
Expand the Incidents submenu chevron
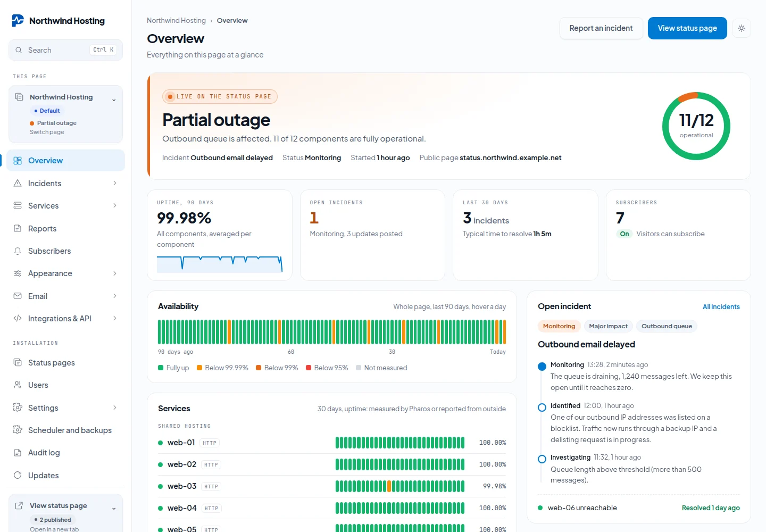[x=115, y=183]
